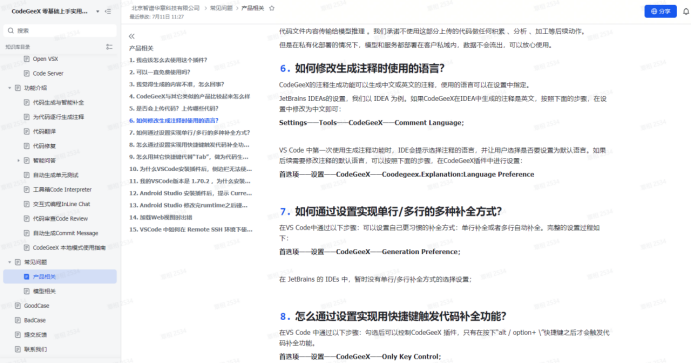Collapse the left sidebar panel
This screenshot has height=364, width=691.
(108, 11)
